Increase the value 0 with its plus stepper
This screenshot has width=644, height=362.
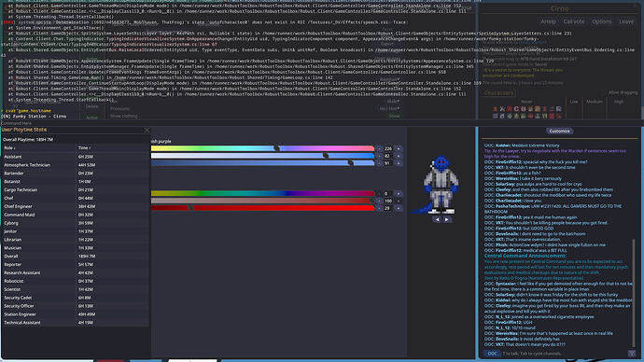(x=399, y=194)
